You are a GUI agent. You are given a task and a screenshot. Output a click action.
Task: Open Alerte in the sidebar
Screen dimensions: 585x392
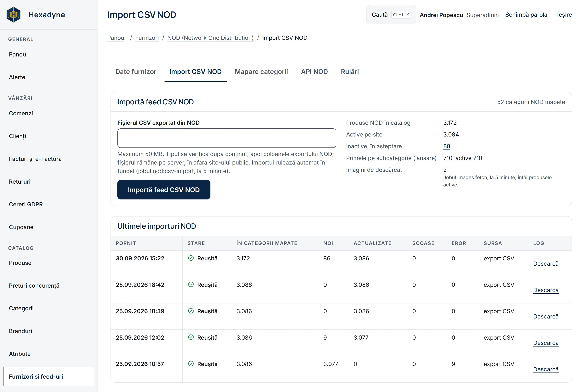point(49,77)
